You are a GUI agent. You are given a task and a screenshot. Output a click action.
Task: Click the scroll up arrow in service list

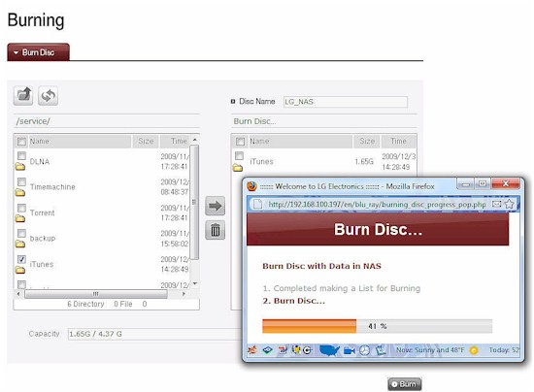(195, 140)
